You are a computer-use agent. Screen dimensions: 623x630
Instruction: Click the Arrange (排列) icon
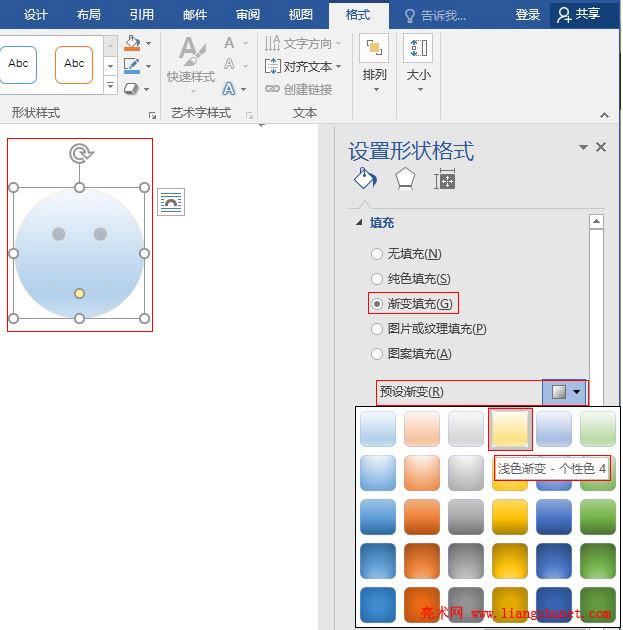pyautogui.click(x=375, y=58)
